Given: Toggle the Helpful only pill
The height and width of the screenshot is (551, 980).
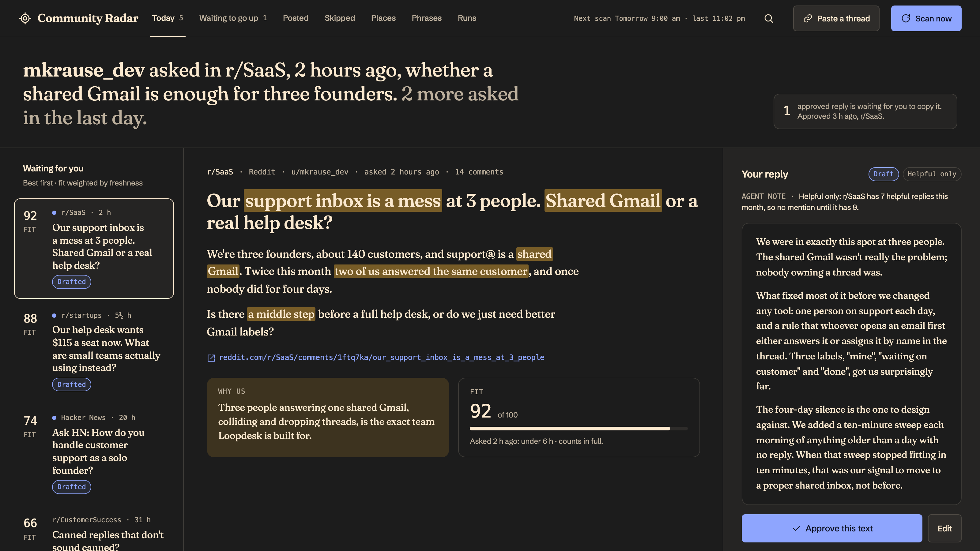Looking at the screenshot, I should [x=932, y=174].
